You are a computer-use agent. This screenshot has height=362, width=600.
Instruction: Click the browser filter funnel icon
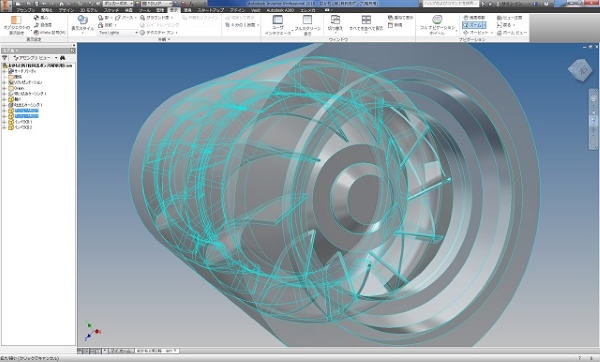tap(5, 58)
